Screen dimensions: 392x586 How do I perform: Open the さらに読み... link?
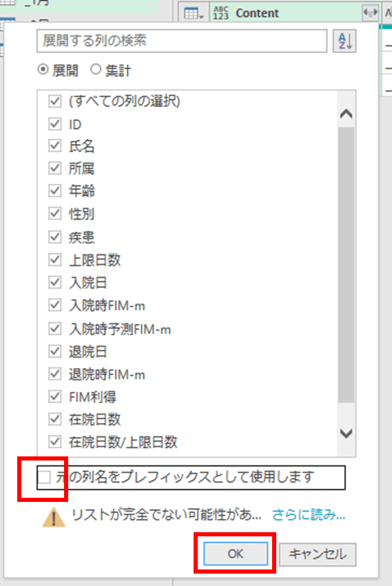coord(309,515)
